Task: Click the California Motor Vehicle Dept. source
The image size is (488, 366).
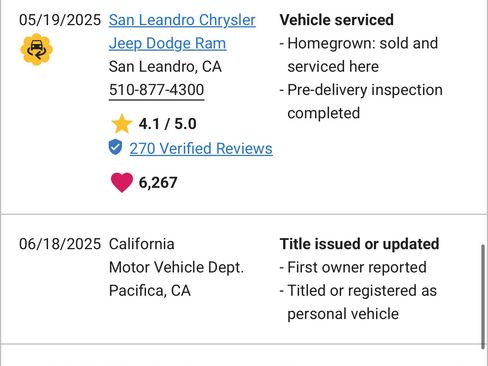Action: (176, 256)
